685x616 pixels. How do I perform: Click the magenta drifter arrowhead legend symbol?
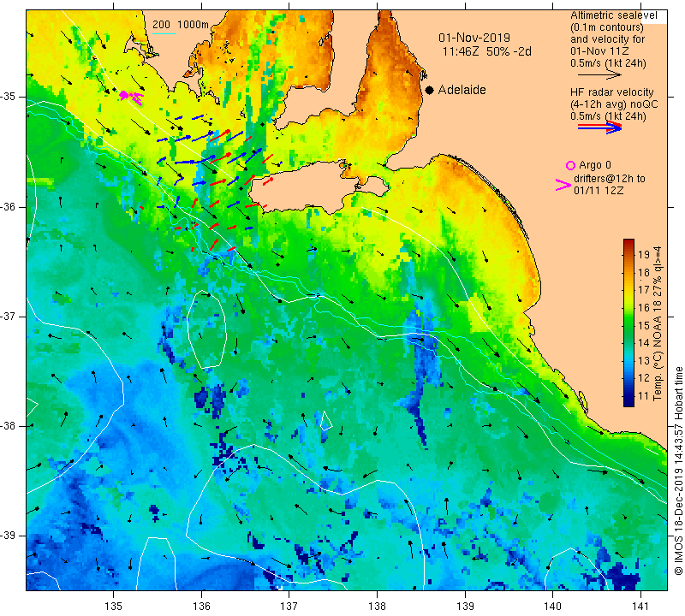(x=563, y=185)
